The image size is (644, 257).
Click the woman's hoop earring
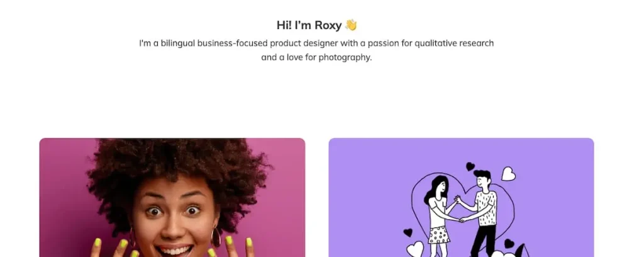pos(215,237)
